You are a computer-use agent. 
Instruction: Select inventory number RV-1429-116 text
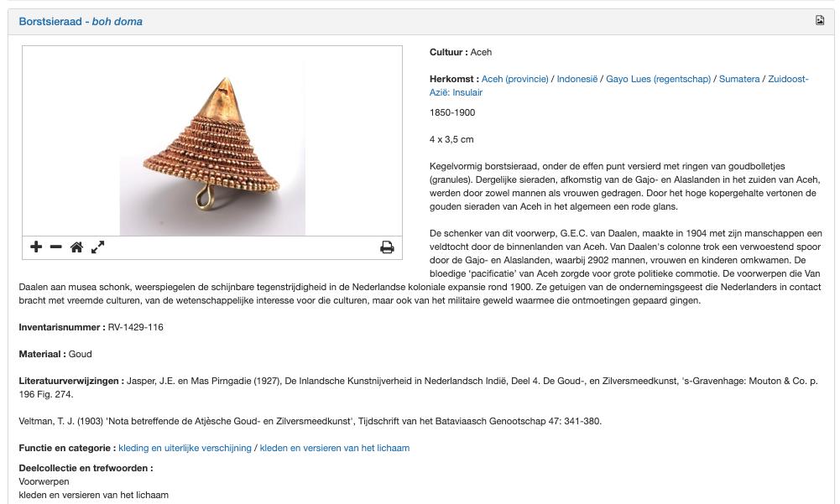coord(136,327)
